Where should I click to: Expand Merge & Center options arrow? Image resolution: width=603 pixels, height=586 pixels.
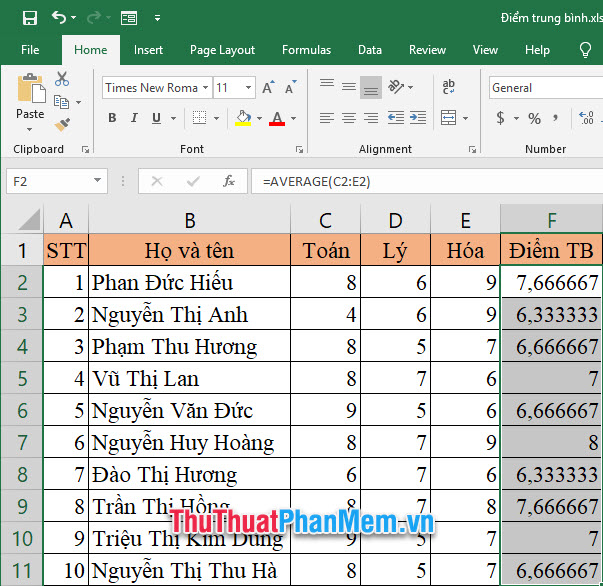[x=465, y=118]
